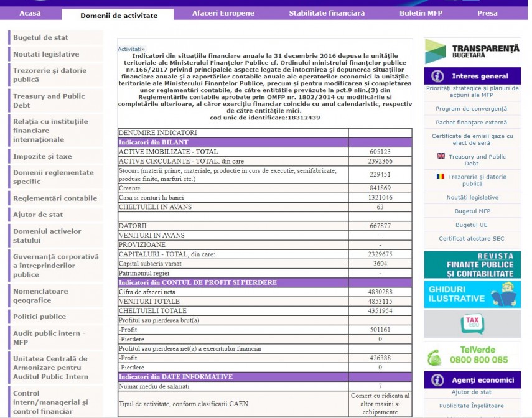Viewport: 532px width, 418px height.
Task: Click the Interes general info icon
Action: (x=437, y=76)
